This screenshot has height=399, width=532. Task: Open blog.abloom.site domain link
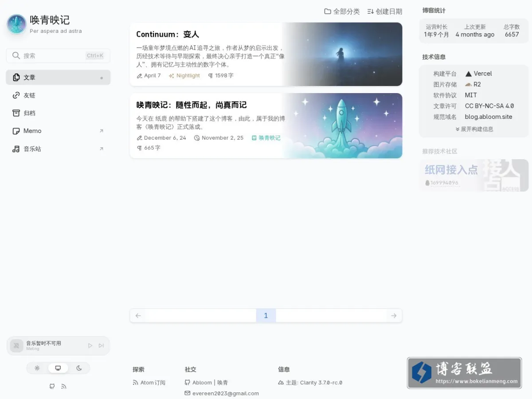[x=489, y=117]
